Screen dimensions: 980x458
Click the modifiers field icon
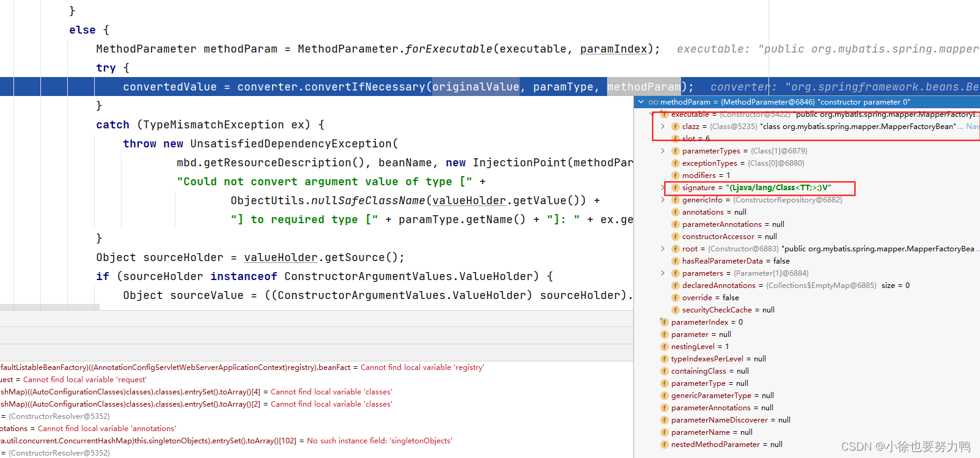click(675, 175)
